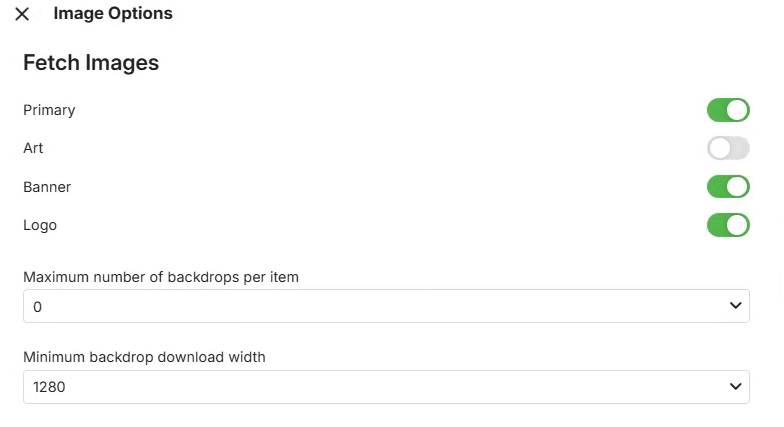Viewport: 784px width, 427px height.
Task: Click the chevron arrow on the 1280 dropdown
Action: pyautogui.click(x=736, y=387)
